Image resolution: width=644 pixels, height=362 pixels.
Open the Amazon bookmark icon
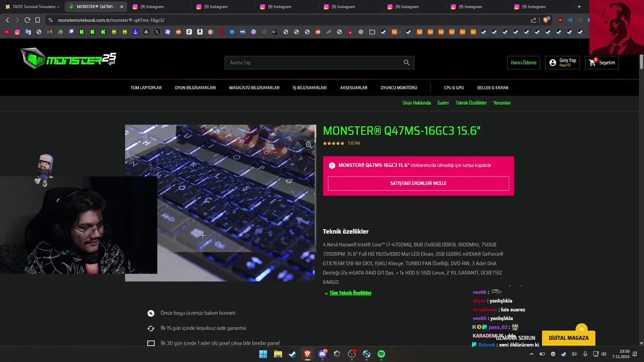(200, 32)
